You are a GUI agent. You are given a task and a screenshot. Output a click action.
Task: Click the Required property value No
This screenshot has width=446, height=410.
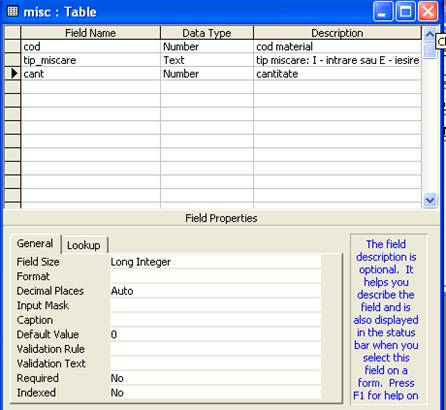coord(215,378)
